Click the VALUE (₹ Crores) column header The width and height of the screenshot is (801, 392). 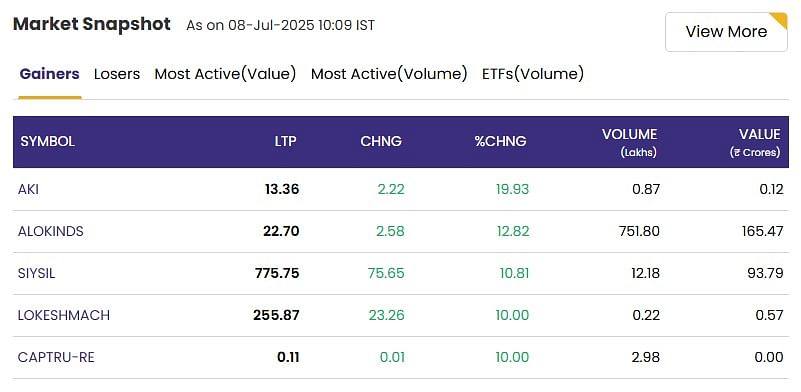[x=755, y=142]
